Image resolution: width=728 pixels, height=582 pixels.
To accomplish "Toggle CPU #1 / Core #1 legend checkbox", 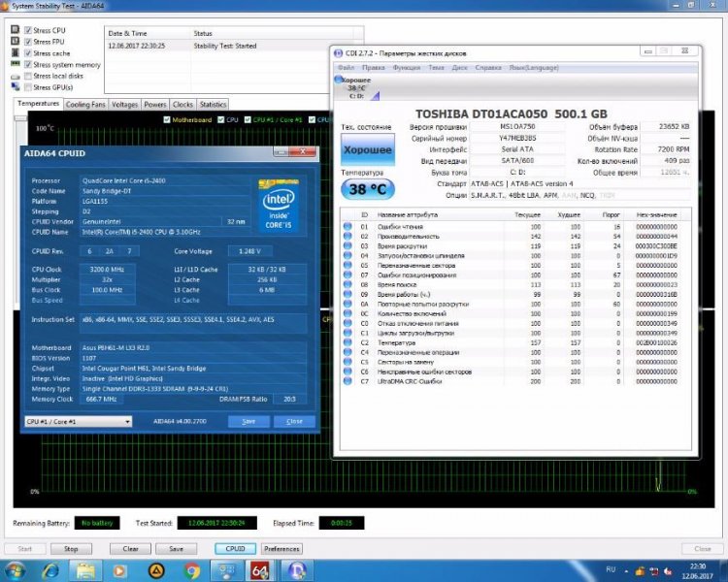I will click(x=248, y=119).
